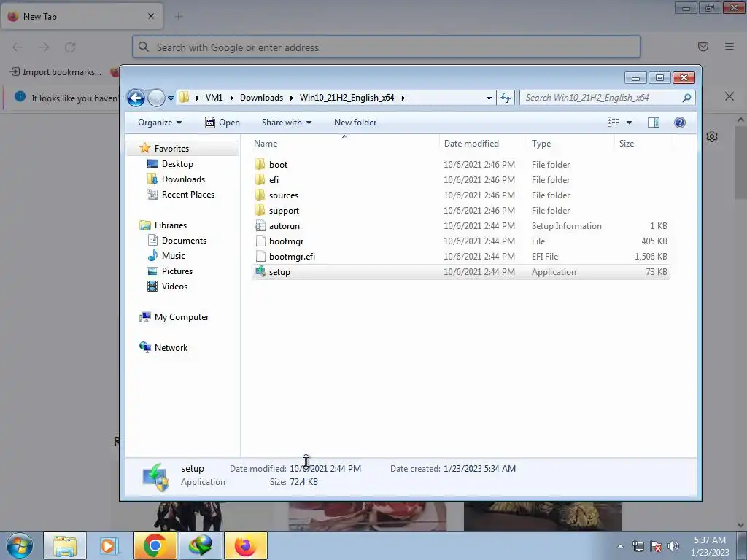
Task: Sort files by Name column header
Action: click(344, 144)
